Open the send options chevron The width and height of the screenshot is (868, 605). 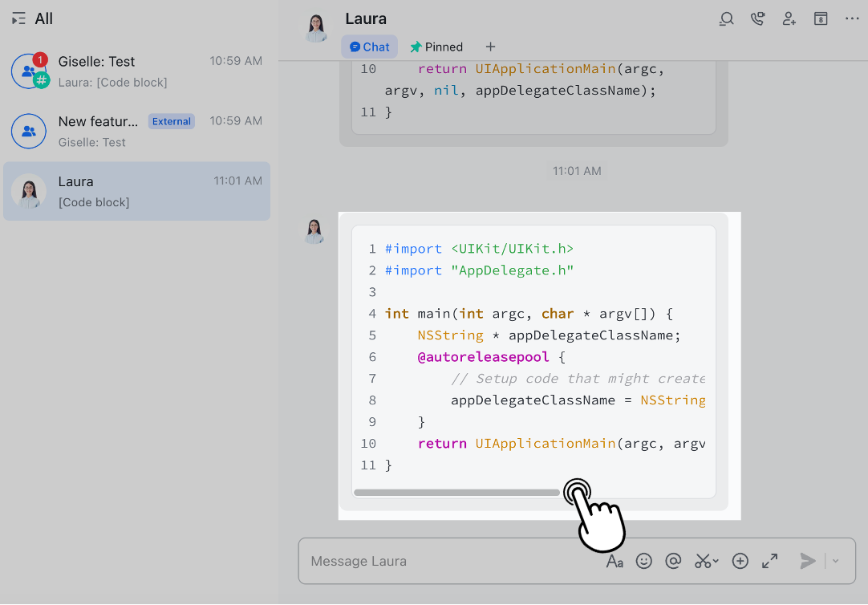point(834,561)
